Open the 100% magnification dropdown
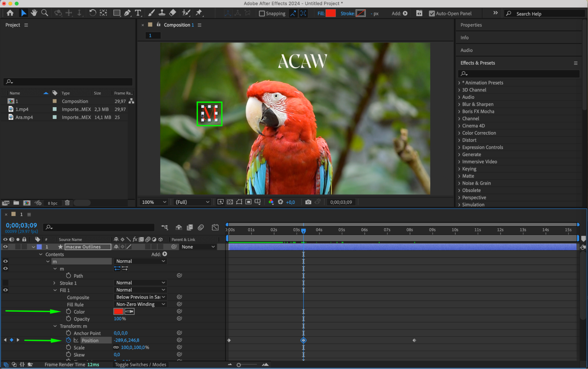588x369 pixels. (154, 202)
